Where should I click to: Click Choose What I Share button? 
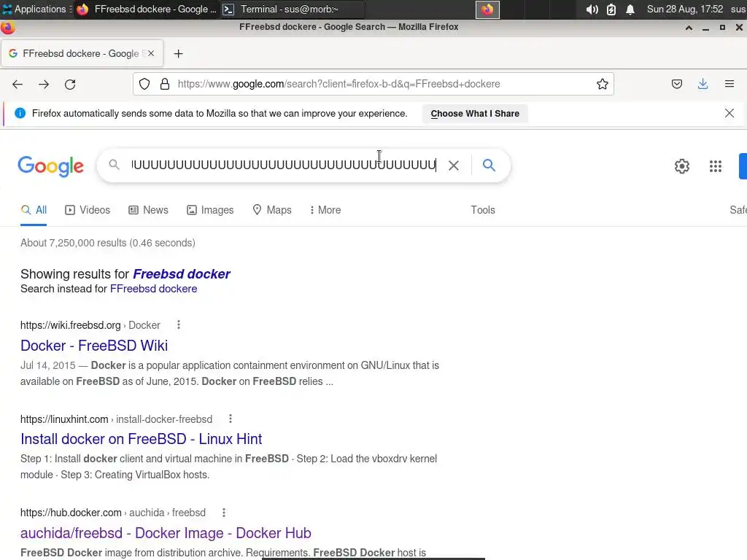coord(475,114)
